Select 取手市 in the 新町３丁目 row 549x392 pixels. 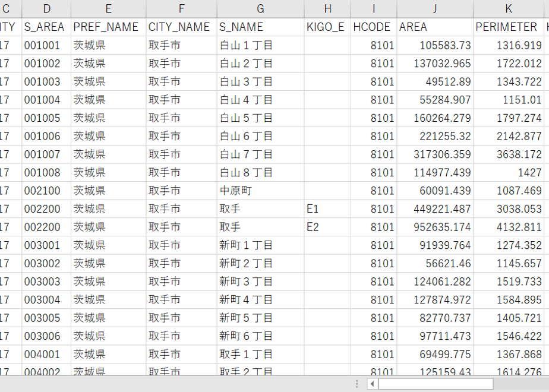click(x=181, y=282)
